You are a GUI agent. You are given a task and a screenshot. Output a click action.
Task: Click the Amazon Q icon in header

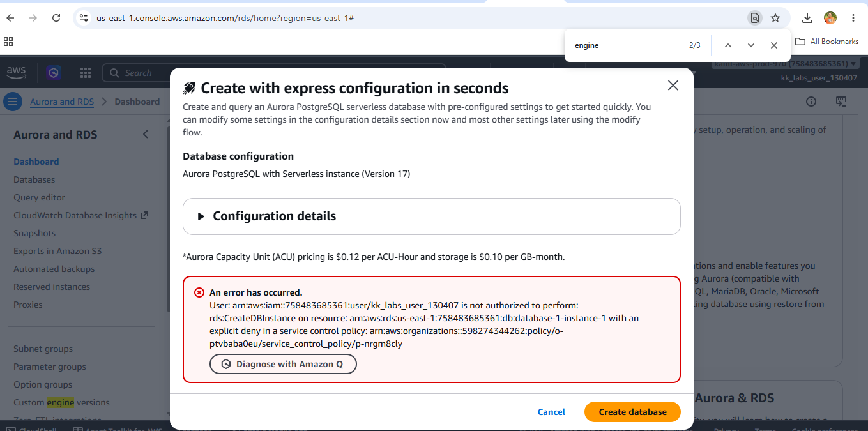[x=54, y=73]
